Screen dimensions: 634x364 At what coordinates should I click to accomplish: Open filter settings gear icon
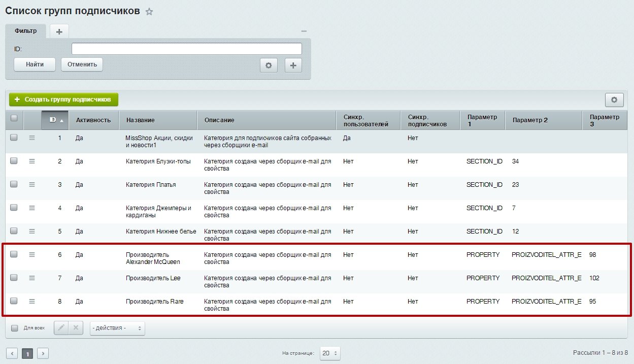coord(269,65)
